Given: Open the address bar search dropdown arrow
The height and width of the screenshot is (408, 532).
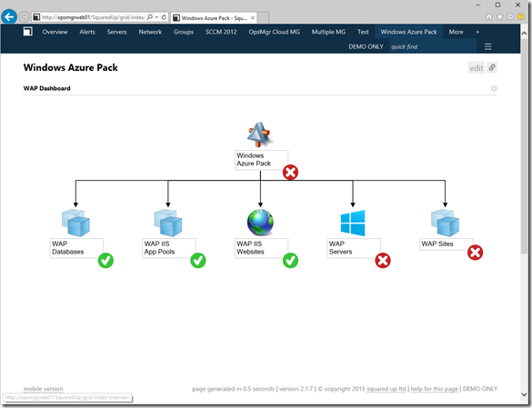Looking at the screenshot, I should point(156,17).
